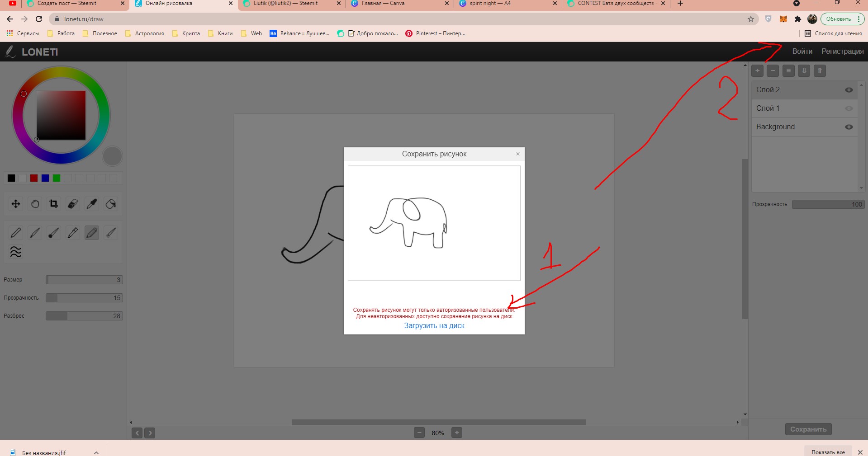The image size is (868, 456).
Task: Select the Слой 1 layer row
Action: click(x=805, y=108)
